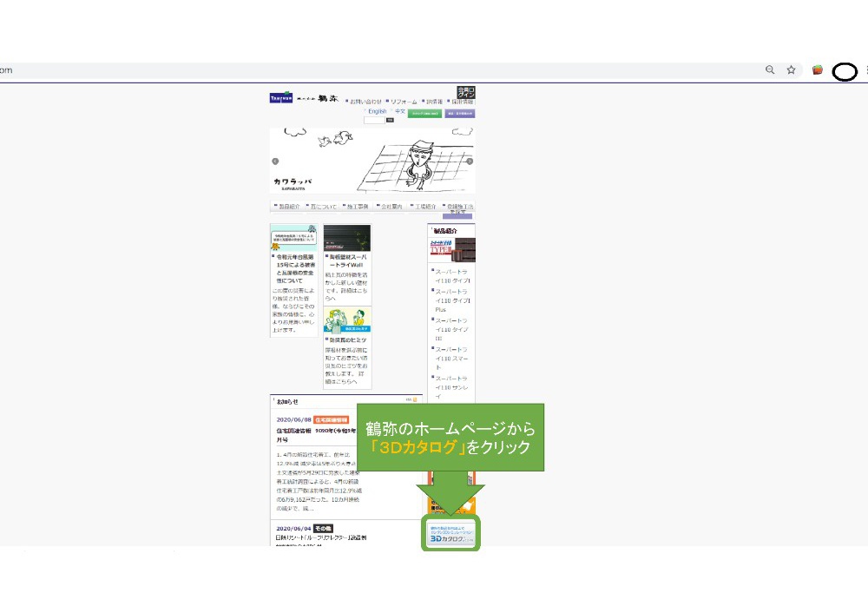Open the リフォーム link
Screen dimensions: 868x613
tap(403, 102)
